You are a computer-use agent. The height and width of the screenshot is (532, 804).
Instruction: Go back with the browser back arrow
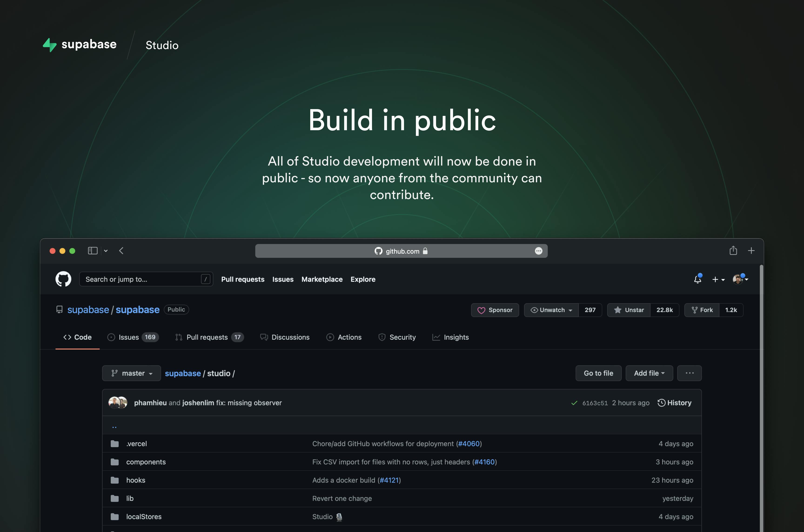tap(121, 251)
